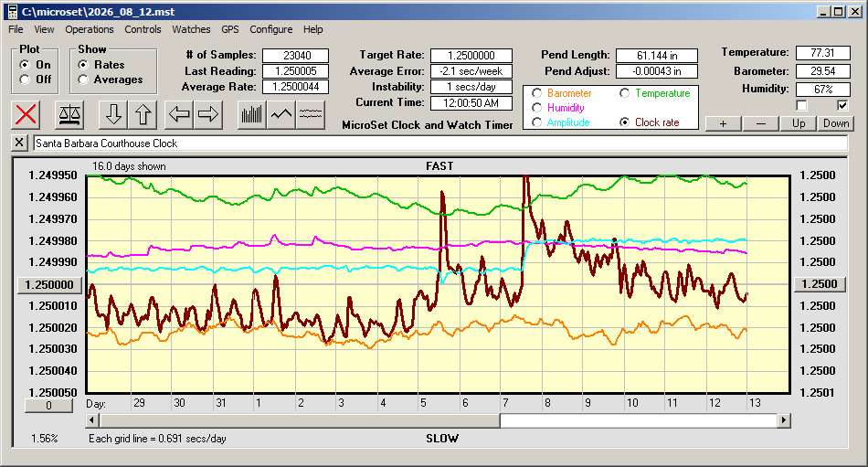Image resolution: width=868 pixels, height=467 pixels.
Task: Click the Target Rate field
Action: coord(471,56)
